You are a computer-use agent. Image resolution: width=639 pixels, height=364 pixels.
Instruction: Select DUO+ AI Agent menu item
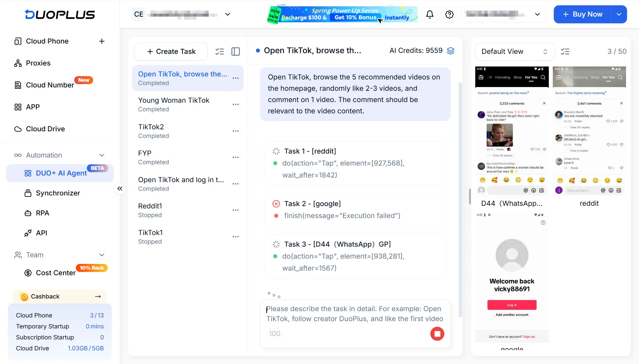(x=60, y=173)
